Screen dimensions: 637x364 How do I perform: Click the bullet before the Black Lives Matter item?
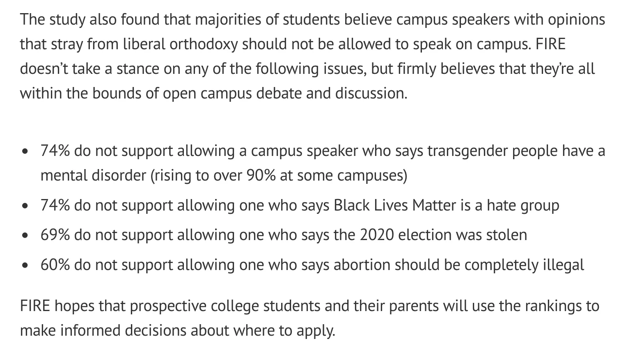click(26, 206)
